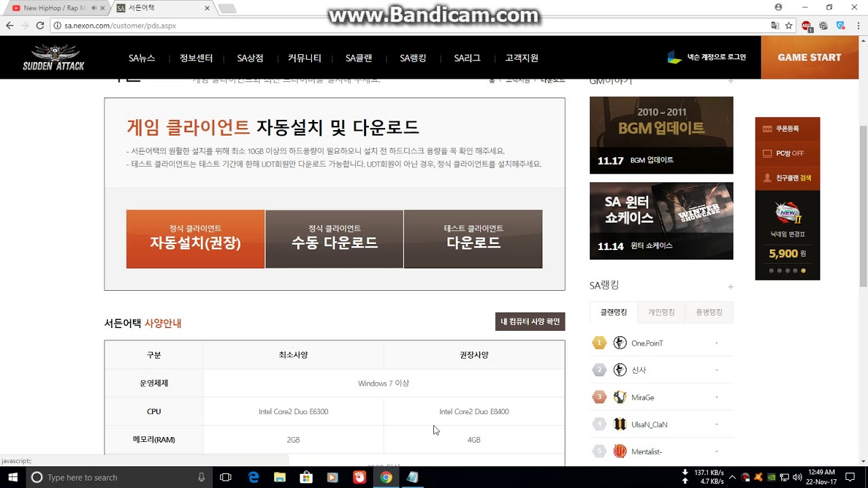Open the Windows Start menu
This screenshot has width=868, height=488.
13,477
